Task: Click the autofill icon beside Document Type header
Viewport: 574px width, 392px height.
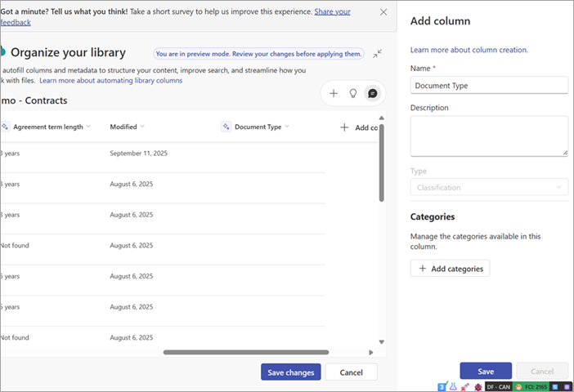Action: point(226,127)
